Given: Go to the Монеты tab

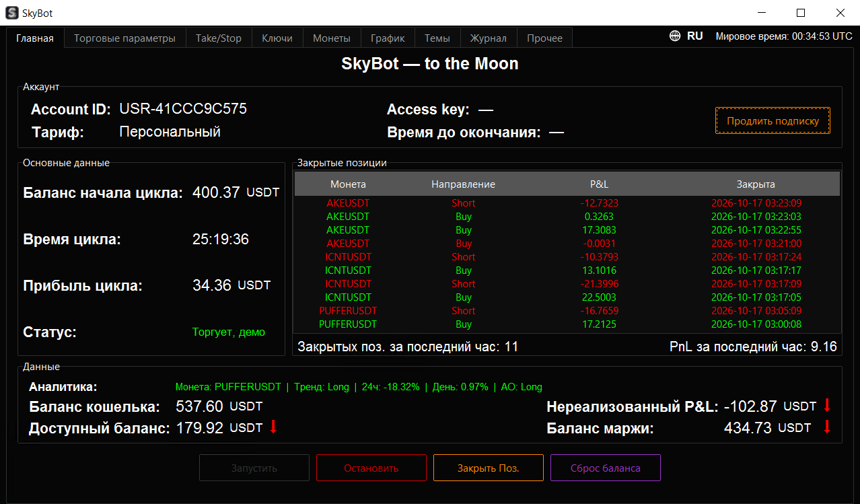Looking at the screenshot, I should (x=332, y=38).
